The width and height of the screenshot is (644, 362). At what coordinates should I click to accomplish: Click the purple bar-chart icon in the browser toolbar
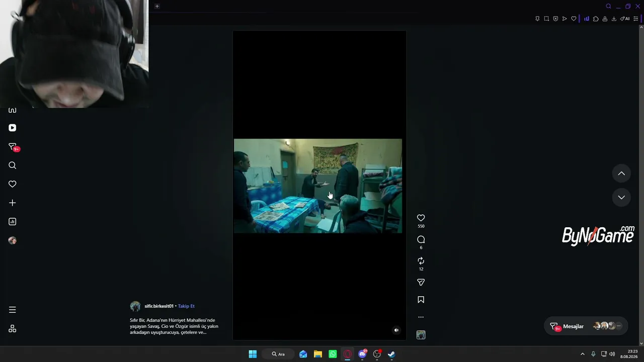coord(587,19)
